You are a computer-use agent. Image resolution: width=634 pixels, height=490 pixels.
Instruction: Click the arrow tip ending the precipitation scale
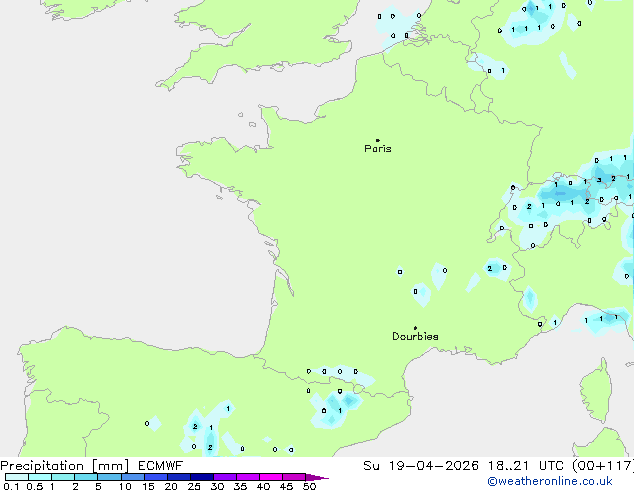coord(325,478)
